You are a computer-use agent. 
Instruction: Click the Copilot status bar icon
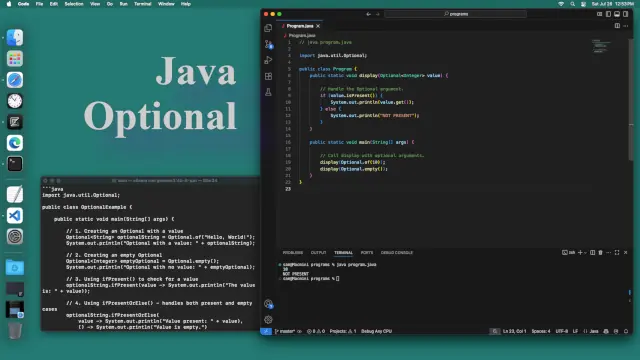[606, 331]
